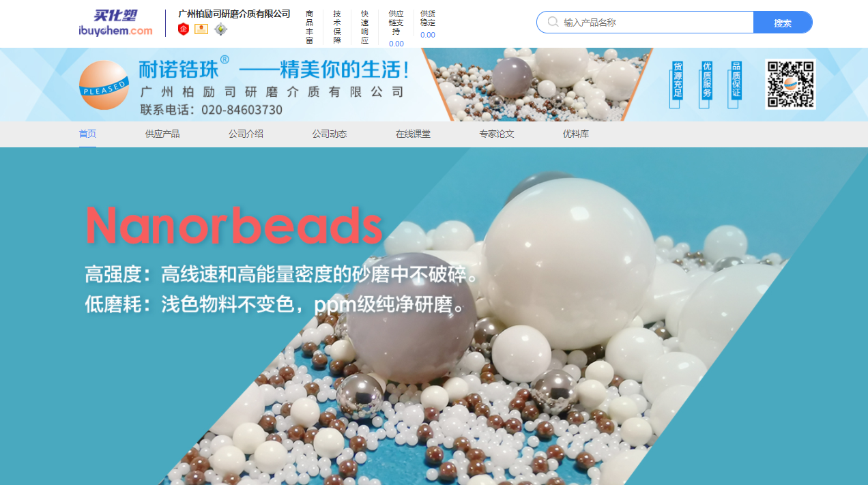Viewport: 868px width, 485px height.
Task: Select the 专家论文 tab
Action: click(x=497, y=134)
